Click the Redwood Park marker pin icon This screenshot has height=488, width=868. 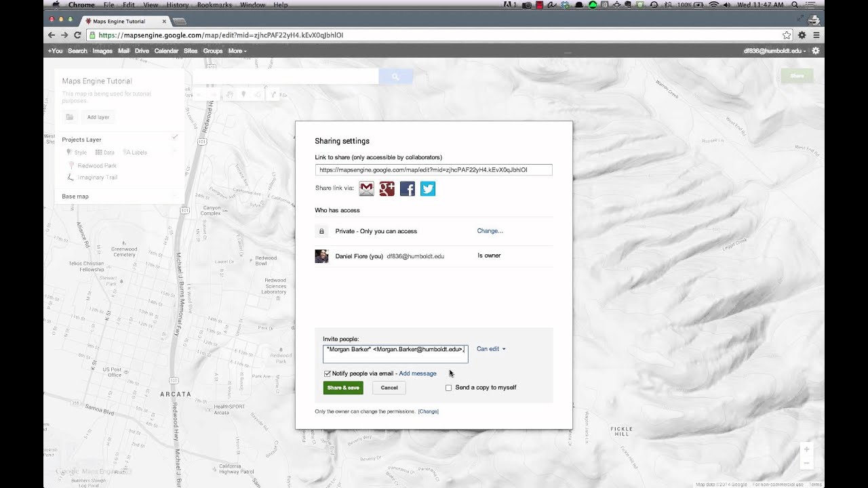pos(71,165)
